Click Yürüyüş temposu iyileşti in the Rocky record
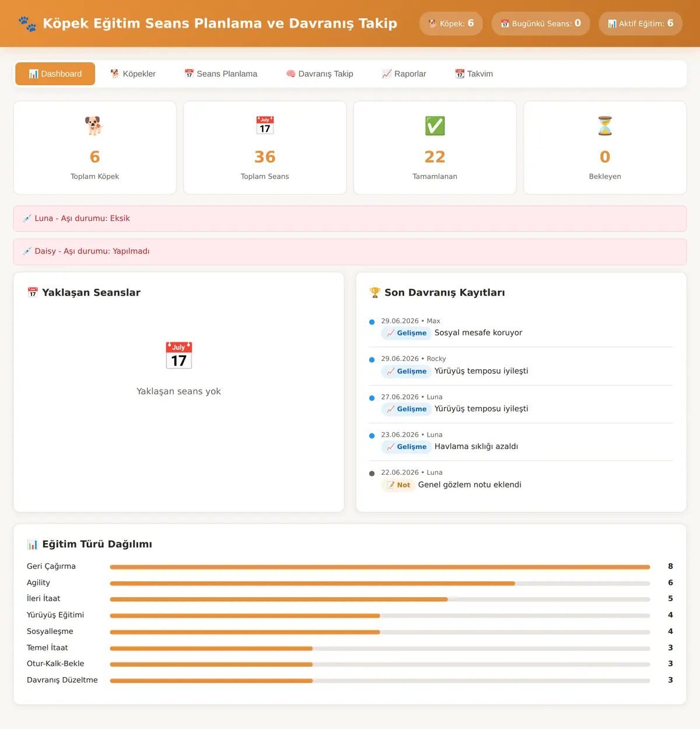 [x=481, y=371]
